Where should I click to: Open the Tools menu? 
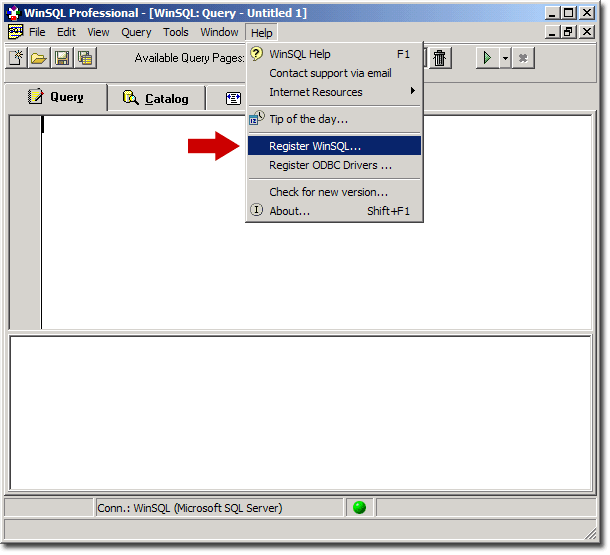pos(176,32)
